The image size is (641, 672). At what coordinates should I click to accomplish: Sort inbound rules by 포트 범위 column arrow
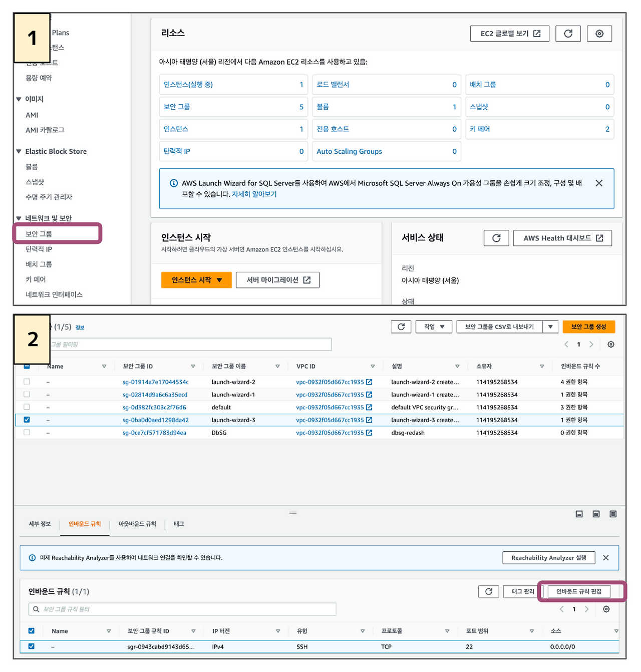click(532, 631)
